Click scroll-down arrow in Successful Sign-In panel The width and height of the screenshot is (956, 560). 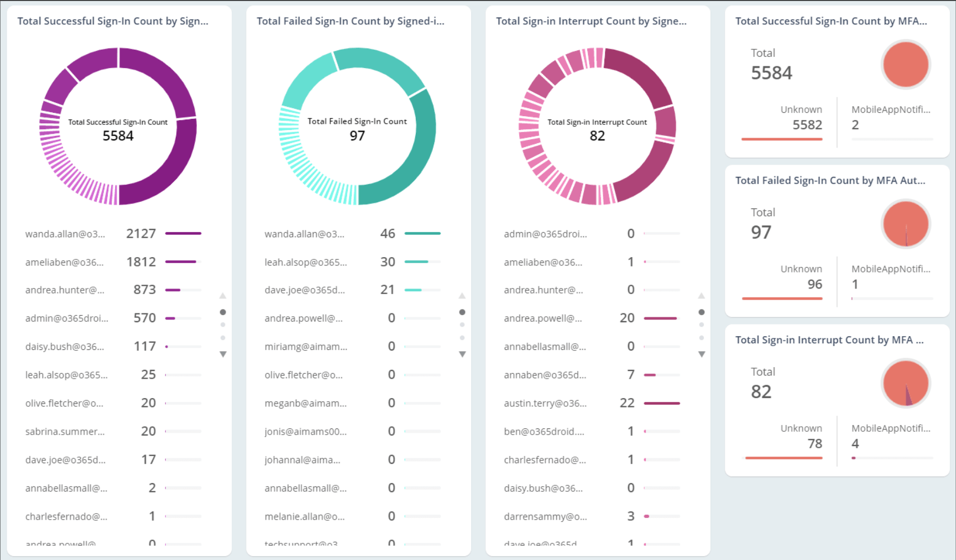click(223, 354)
